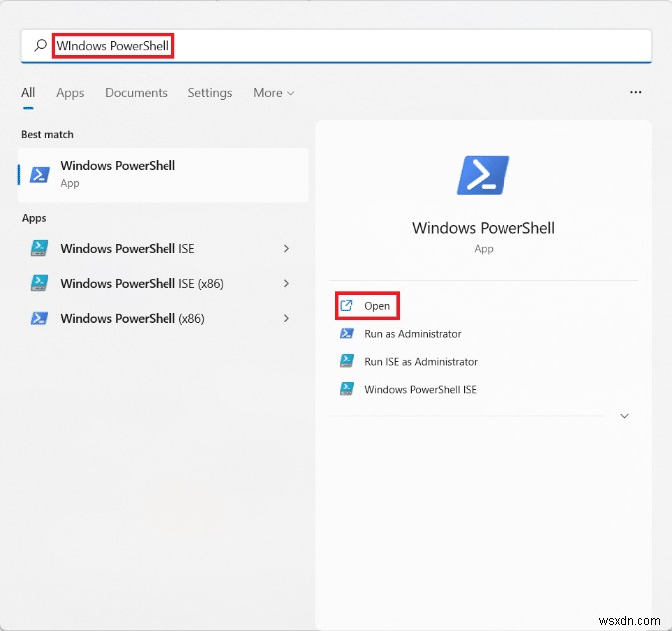Click the Windows PowerShell best match icon
Screen dimensions: 672x631
(40, 174)
